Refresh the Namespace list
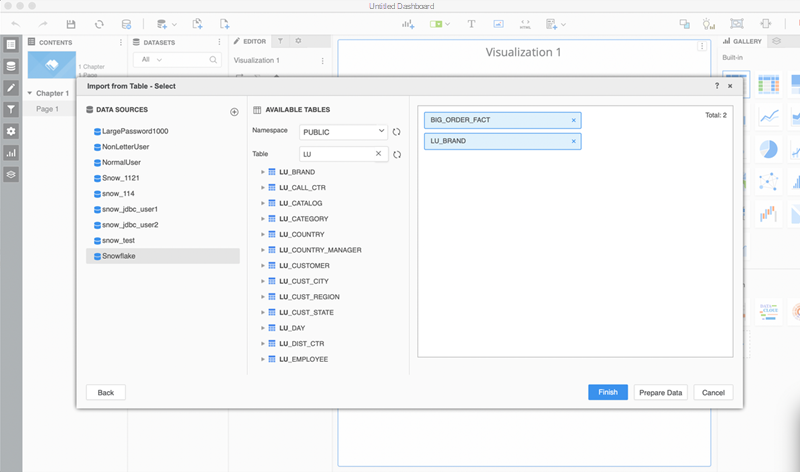The height and width of the screenshot is (472, 800). (x=397, y=132)
